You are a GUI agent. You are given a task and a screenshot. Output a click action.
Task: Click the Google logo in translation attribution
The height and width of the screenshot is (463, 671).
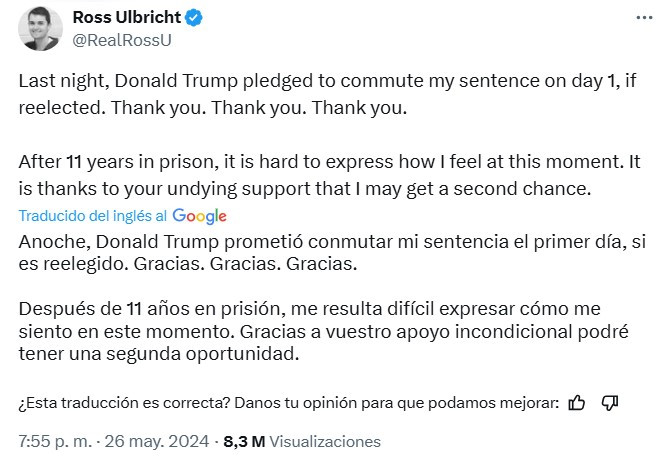[199, 216]
